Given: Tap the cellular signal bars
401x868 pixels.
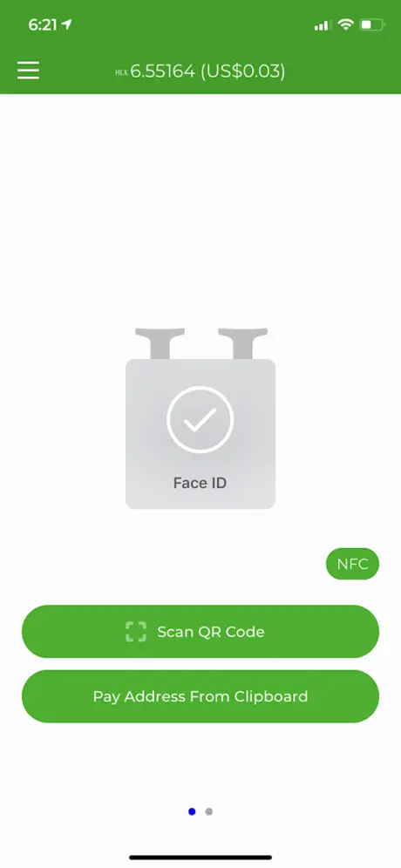Looking at the screenshot, I should click(x=322, y=25).
